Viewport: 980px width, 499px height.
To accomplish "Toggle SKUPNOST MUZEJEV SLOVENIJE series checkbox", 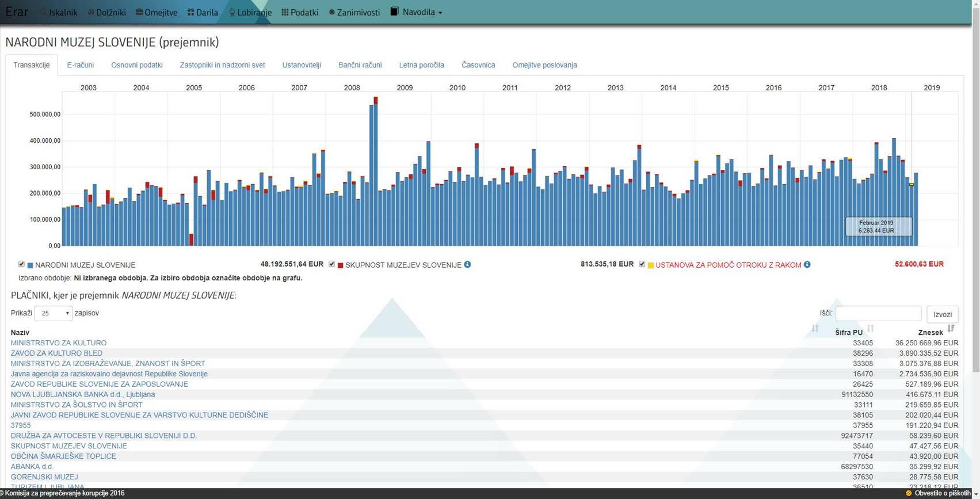I will pos(331,264).
